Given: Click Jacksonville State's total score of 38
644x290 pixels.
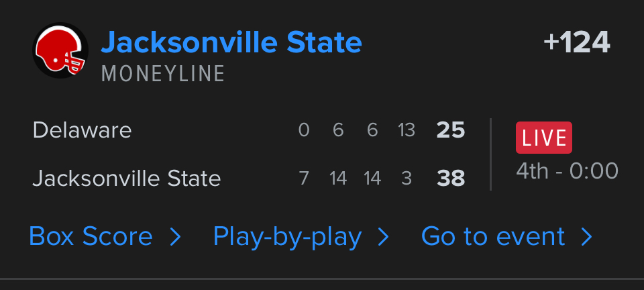Looking at the screenshot, I should click(x=450, y=178).
